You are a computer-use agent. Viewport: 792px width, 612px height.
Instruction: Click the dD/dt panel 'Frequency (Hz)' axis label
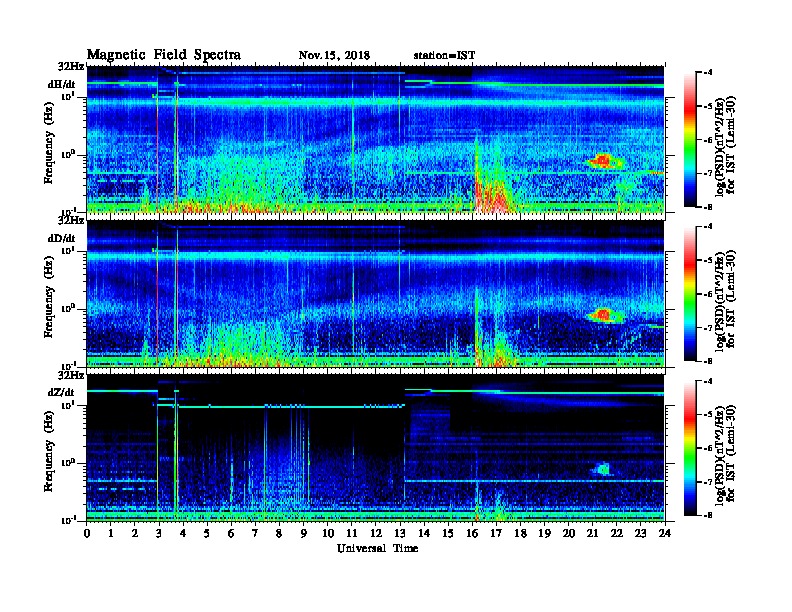pyautogui.click(x=48, y=297)
